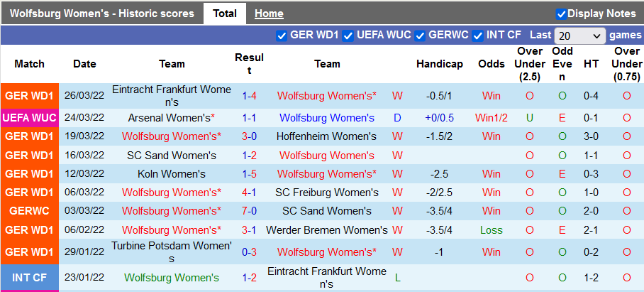Toggle the INT CF filter checkbox
The image size is (644, 292).
(x=478, y=36)
